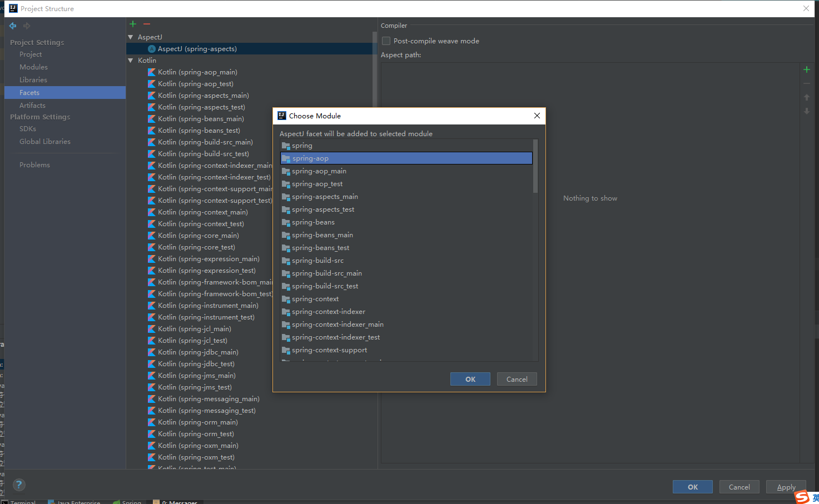Click the Kotlin icon for spring-aop_main facet
Screen dimensions: 819x504
pyautogui.click(x=151, y=72)
